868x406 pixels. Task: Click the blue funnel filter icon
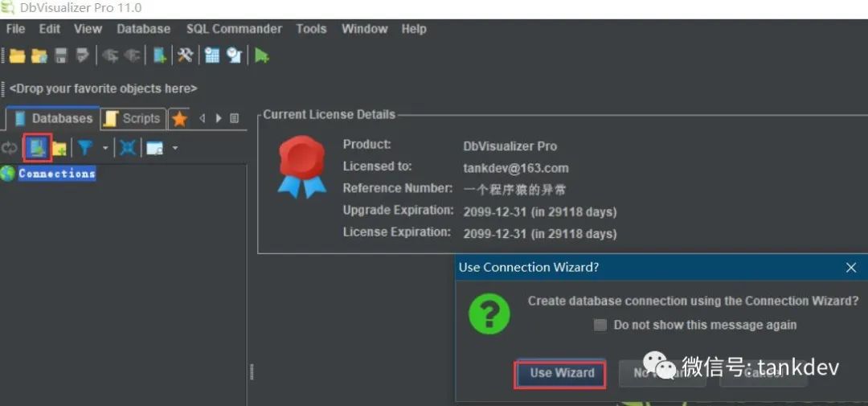pos(85,148)
